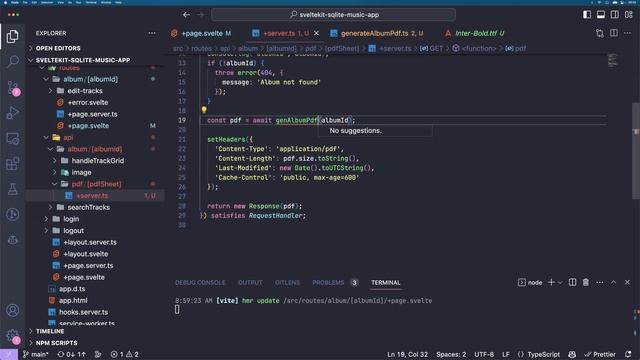640x360 pixels.
Task: Click the main branch in status bar
Action: [36, 354]
